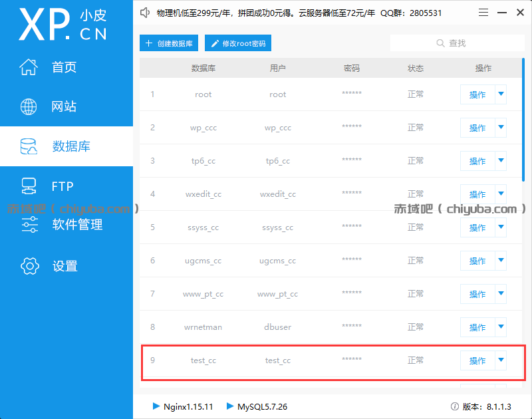This screenshot has height=419, width=532.
Task: Click the 密码 column header
Action: [352, 69]
